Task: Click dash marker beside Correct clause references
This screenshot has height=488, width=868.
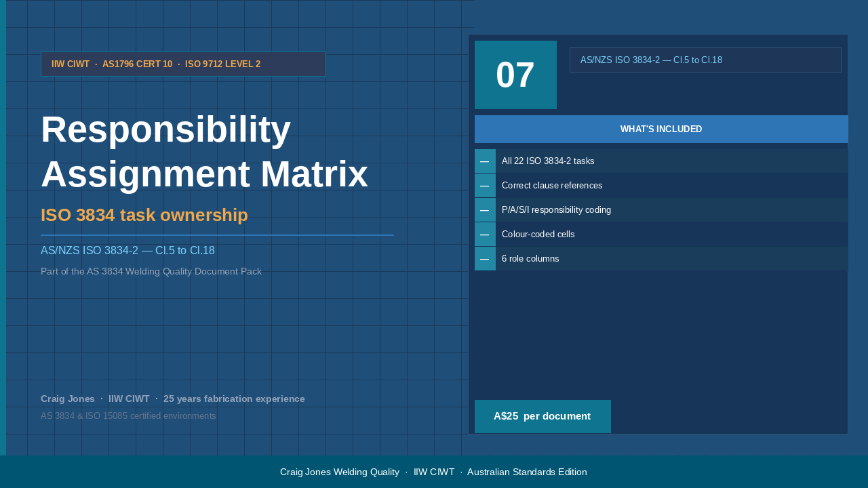Action: pos(485,186)
